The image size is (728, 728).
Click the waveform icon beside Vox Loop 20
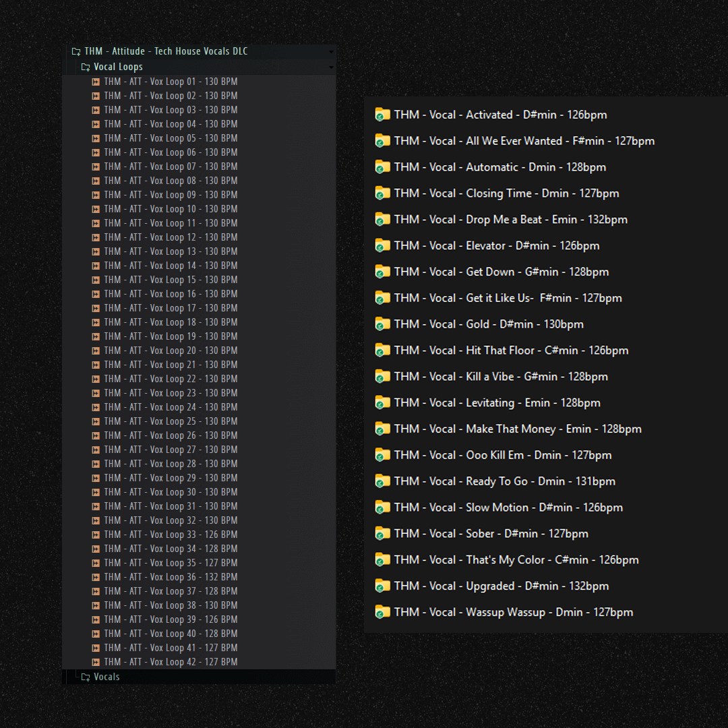click(96, 351)
